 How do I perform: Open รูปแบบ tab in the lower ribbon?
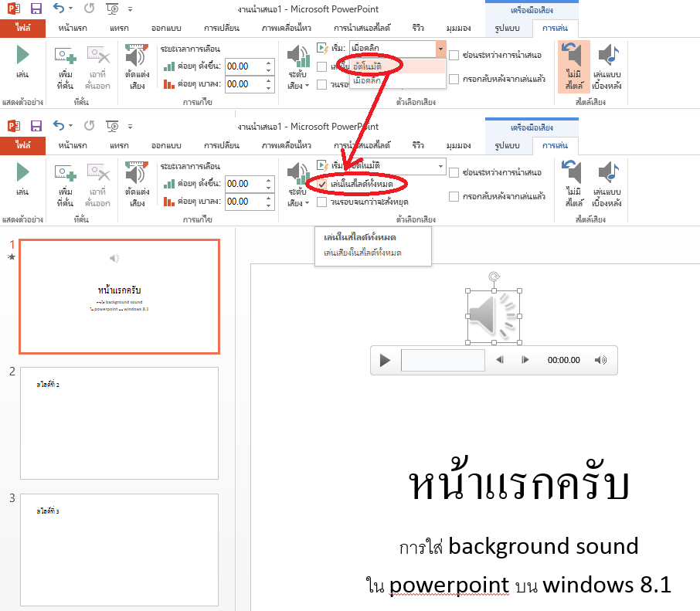pyautogui.click(x=508, y=145)
